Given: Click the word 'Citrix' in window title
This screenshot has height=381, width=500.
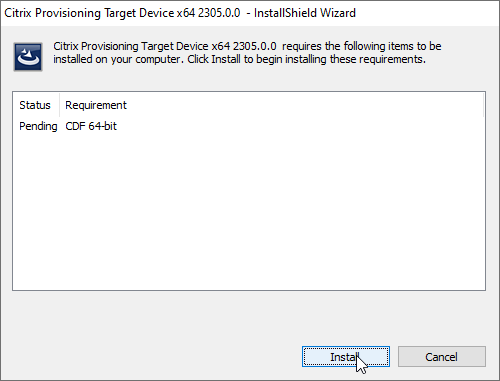Looking at the screenshot, I should point(18,13).
